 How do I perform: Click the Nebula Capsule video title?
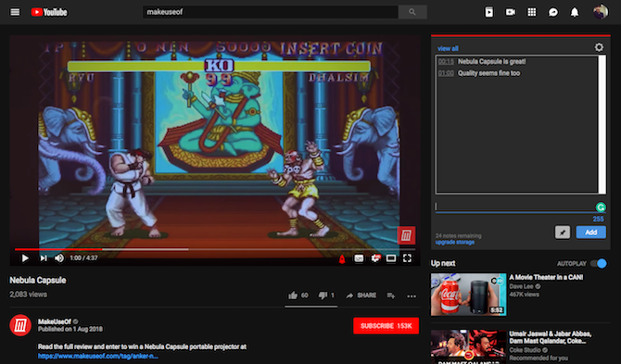coord(38,280)
